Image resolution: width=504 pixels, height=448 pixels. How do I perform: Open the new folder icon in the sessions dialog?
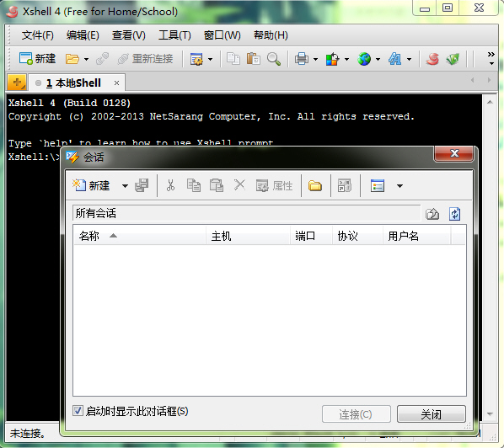coord(315,185)
